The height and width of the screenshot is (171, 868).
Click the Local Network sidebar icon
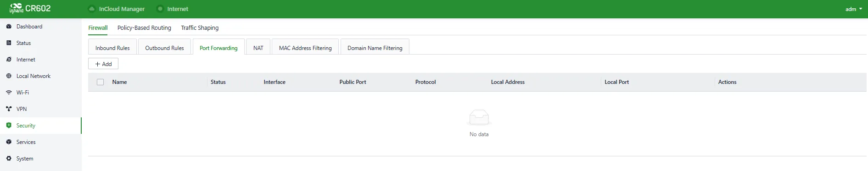tap(9, 76)
